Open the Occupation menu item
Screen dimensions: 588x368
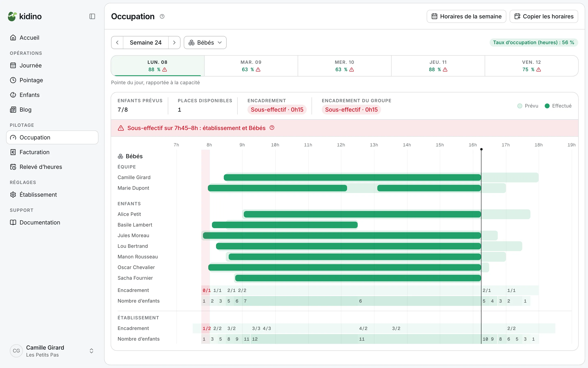52,138
